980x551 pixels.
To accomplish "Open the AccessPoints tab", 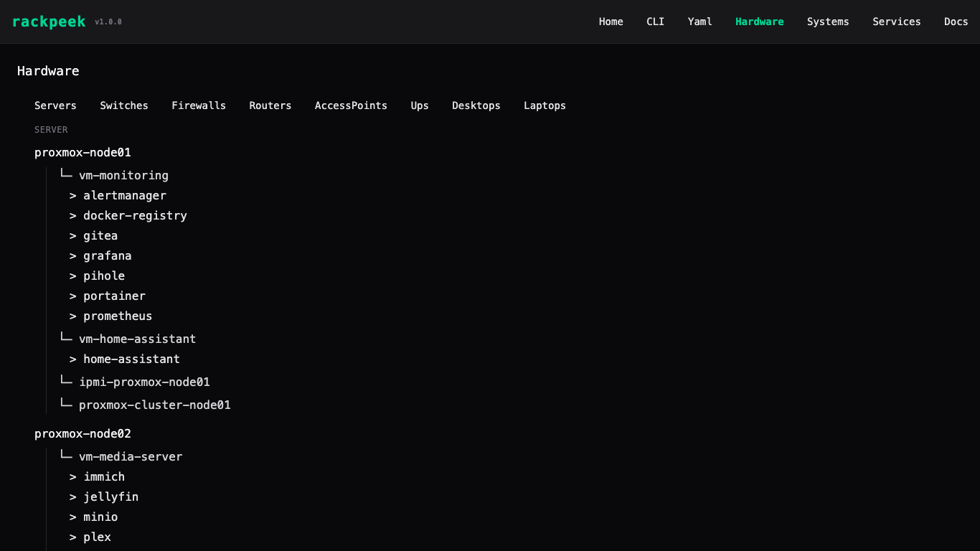I will tap(350, 105).
